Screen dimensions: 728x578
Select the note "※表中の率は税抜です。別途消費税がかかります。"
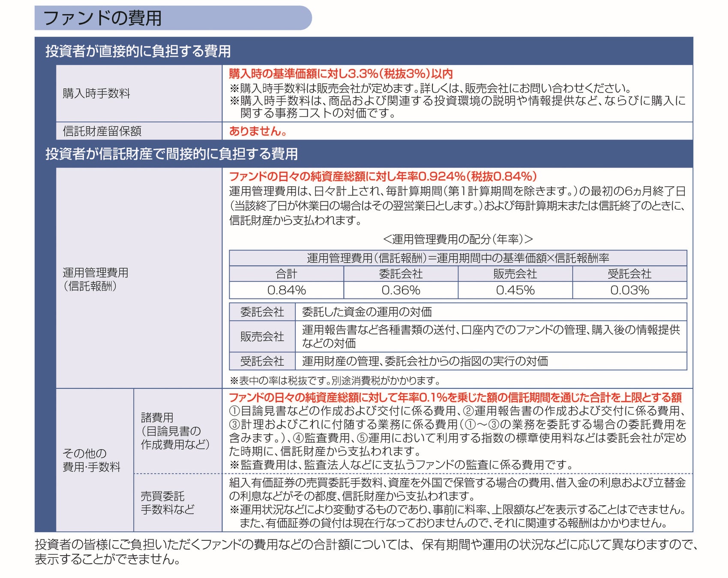click(x=335, y=380)
